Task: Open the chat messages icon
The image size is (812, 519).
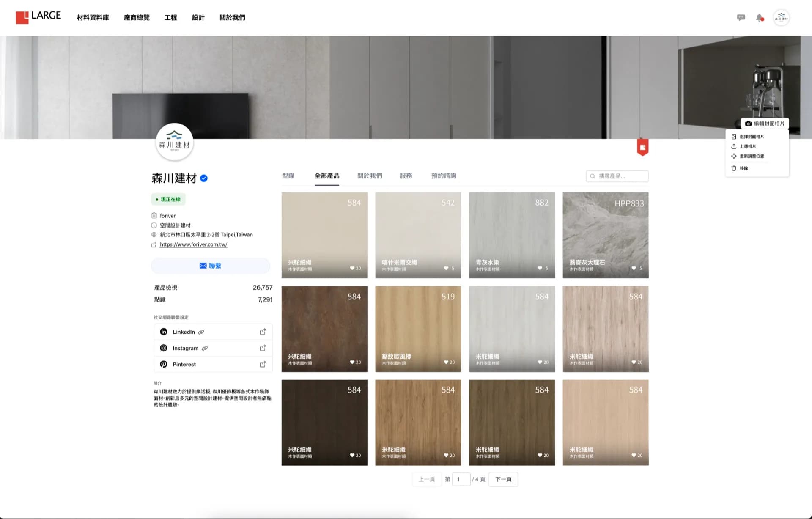Action: (741, 17)
